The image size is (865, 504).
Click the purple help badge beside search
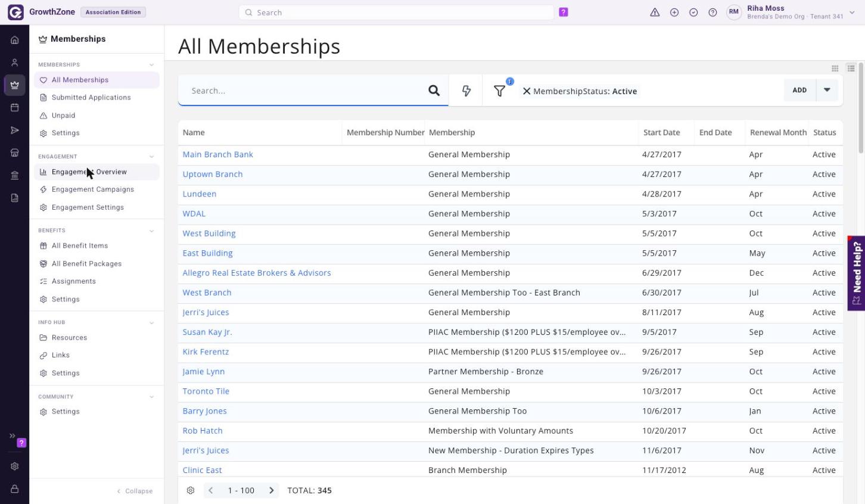point(564,12)
